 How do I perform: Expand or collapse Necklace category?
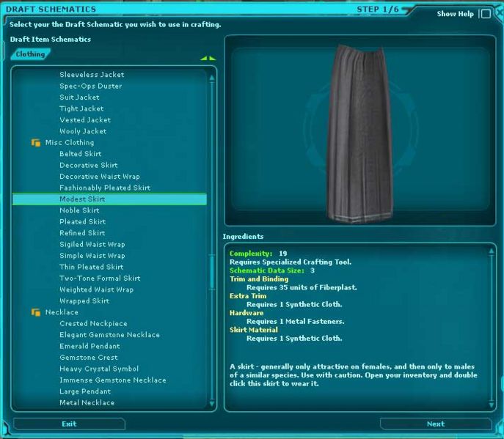62,312
